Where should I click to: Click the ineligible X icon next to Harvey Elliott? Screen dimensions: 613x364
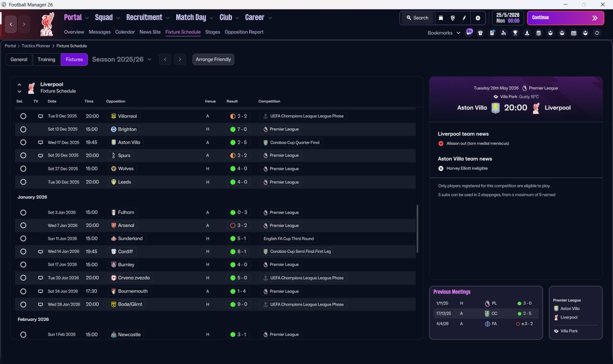coord(441,169)
